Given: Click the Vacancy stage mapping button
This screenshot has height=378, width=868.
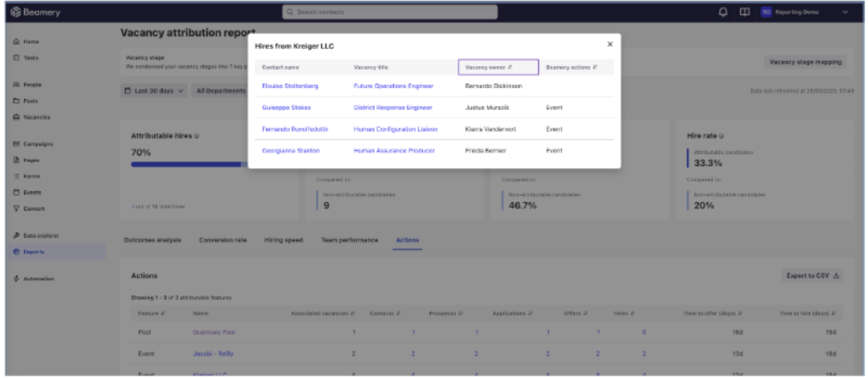Looking at the screenshot, I should pos(805,62).
